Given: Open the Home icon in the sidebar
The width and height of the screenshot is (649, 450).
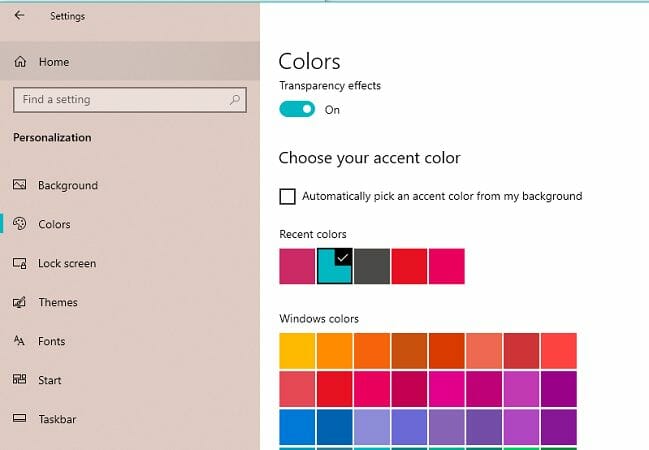Looking at the screenshot, I should click(x=20, y=62).
